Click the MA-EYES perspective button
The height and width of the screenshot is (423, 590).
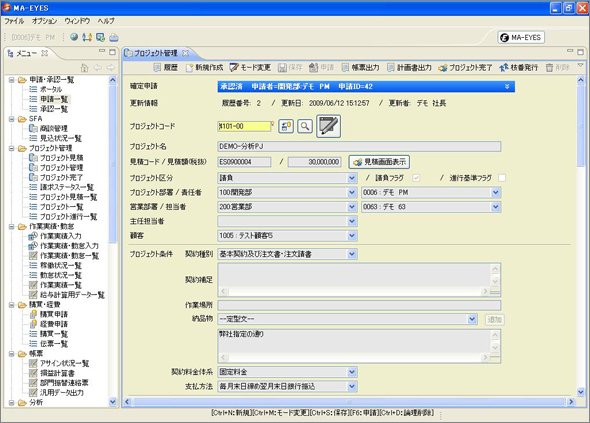point(521,37)
